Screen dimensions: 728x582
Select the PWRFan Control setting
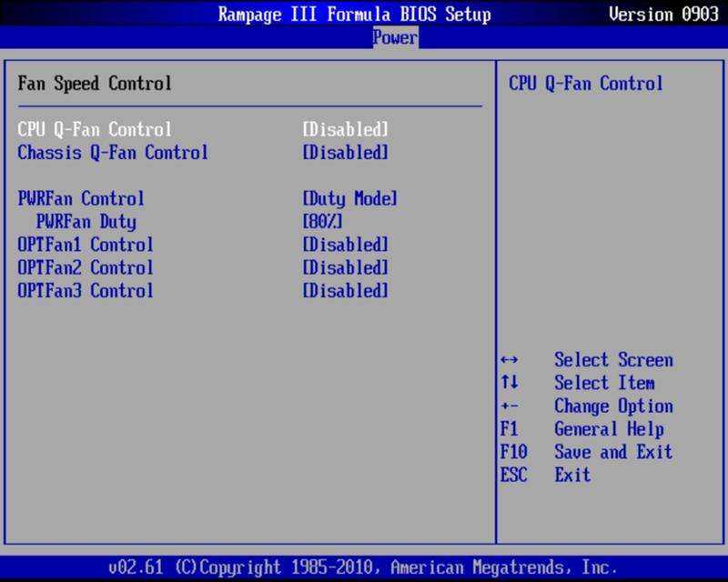click(81, 198)
